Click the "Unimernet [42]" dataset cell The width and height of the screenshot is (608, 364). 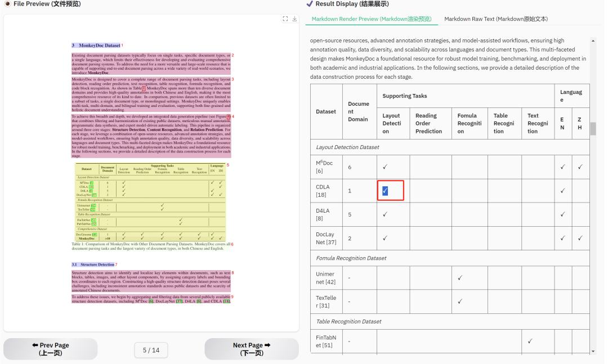pyautogui.click(x=326, y=278)
